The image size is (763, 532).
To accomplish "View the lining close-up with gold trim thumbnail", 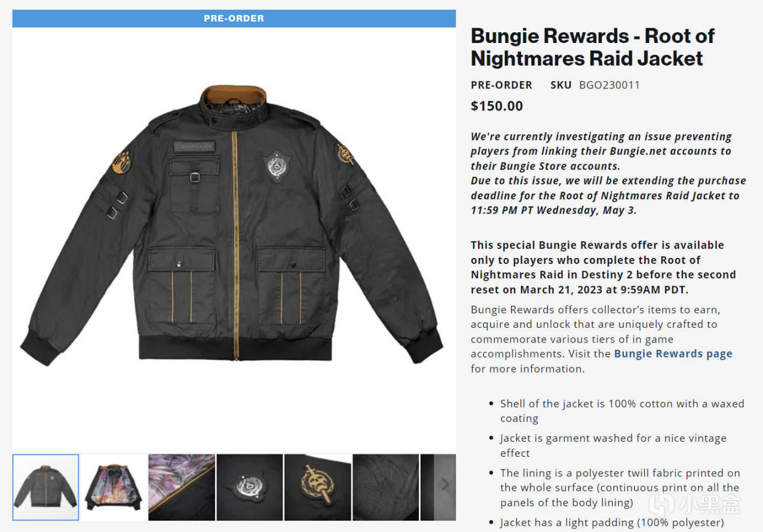I will 182,487.
